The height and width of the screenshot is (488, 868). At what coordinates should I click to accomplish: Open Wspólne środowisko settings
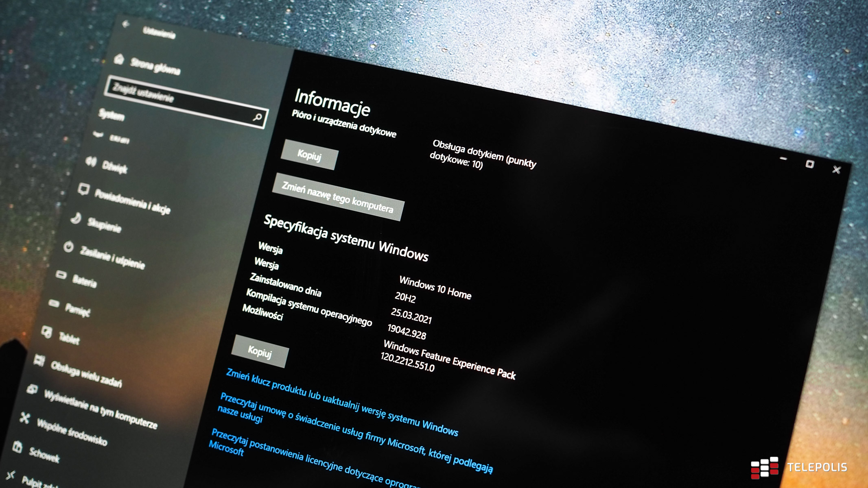[x=72, y=432]
